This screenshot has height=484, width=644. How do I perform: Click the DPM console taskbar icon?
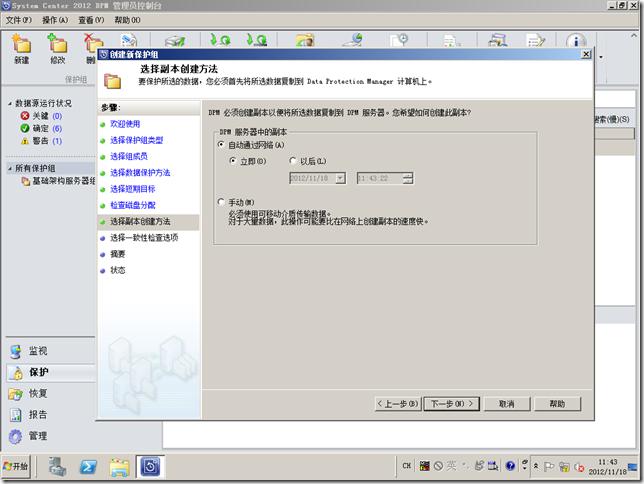point(150,467)
